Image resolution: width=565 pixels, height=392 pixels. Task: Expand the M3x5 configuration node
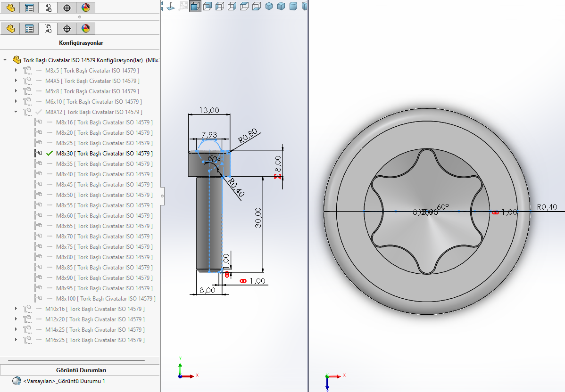16,71
